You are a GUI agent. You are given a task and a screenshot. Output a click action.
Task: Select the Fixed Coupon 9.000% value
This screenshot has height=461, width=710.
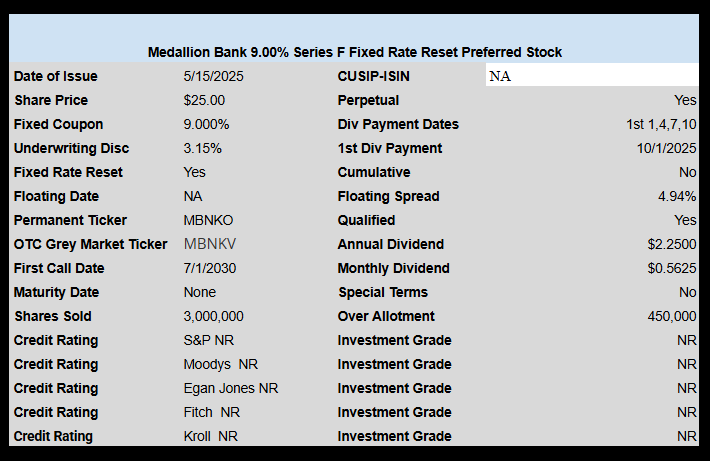206,124
